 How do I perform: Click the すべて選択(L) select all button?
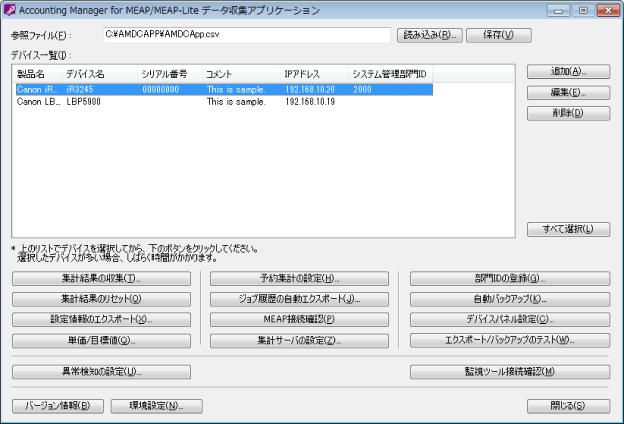point(568,229)
